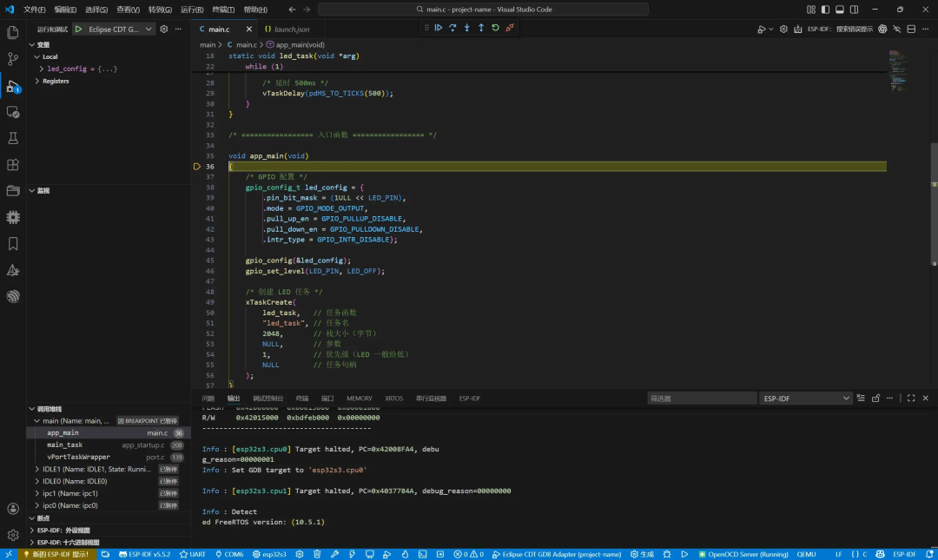
Task: Step out in the debug toolbar
Action: click(x=481, y=28)
